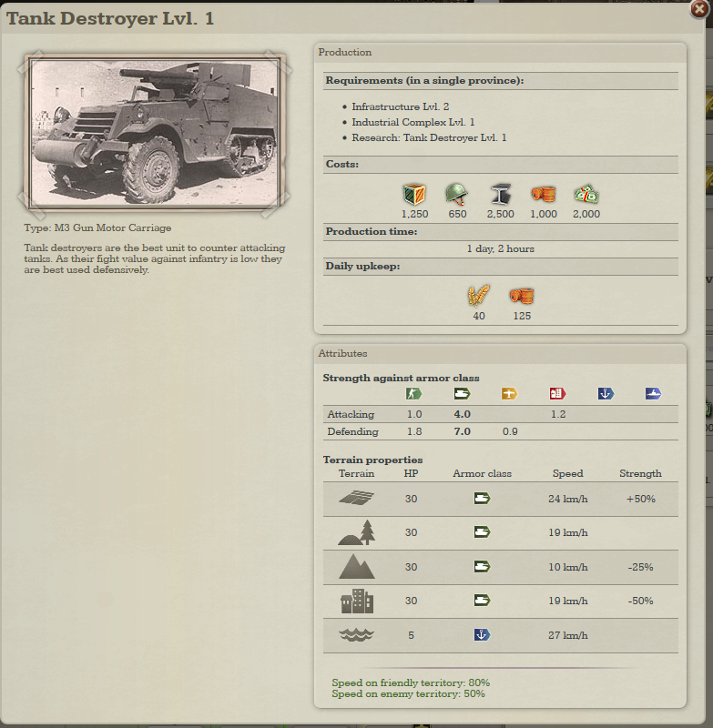
Task: Click the '24 km/h' plains speed
Action: [567, 499]
